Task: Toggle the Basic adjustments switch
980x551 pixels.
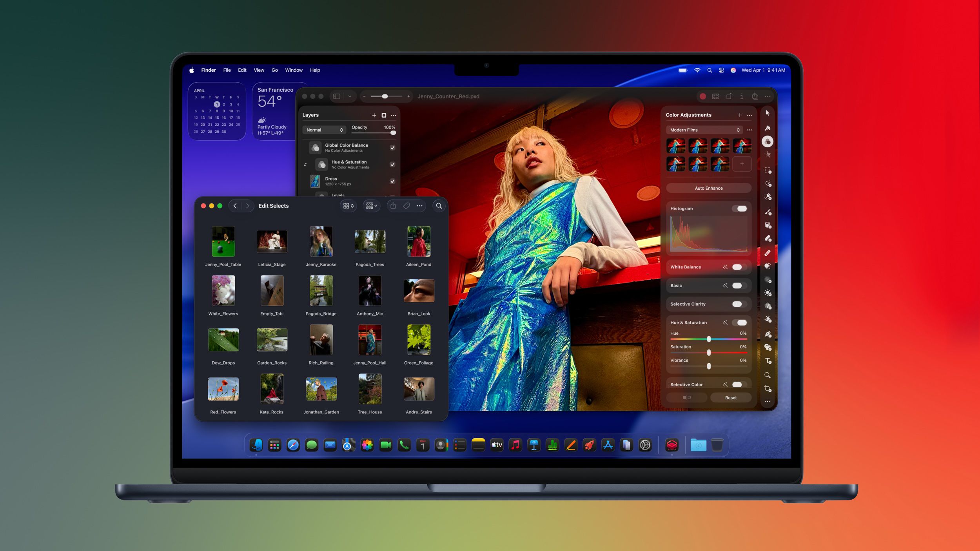Action: click(x=739, y=285)
